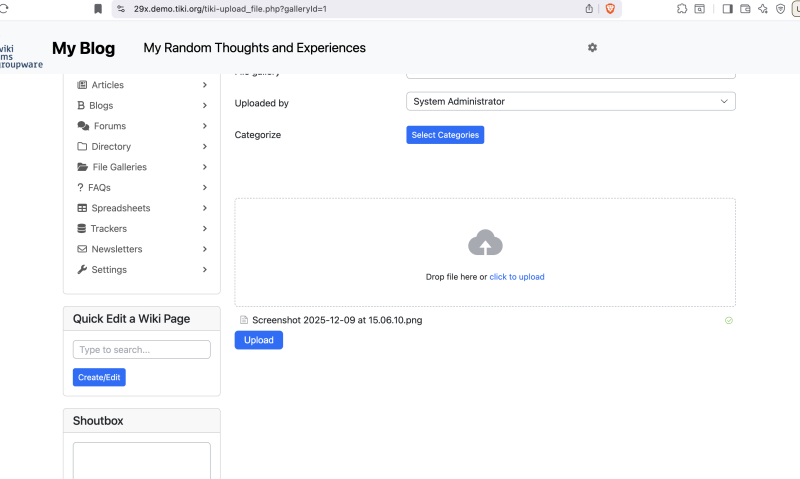Click the file icon beside Screenshot filename
Viewport: 800px width, 479px height.
click(x=244, y=320)
